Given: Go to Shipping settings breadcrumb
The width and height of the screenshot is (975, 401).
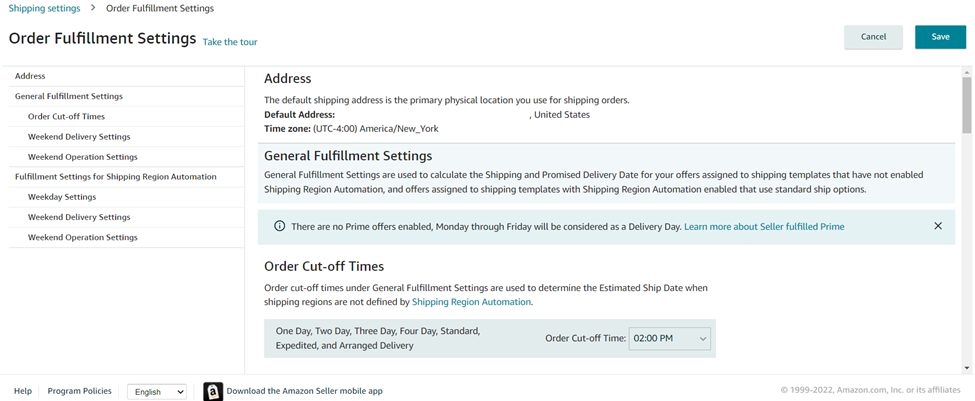Looking at the screenshot, I should [44, 9].
